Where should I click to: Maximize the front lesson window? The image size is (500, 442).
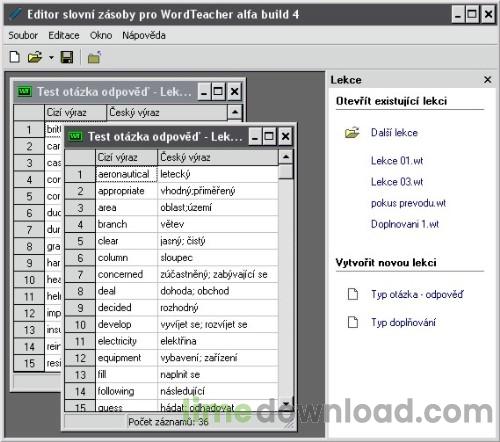(269, 137)
